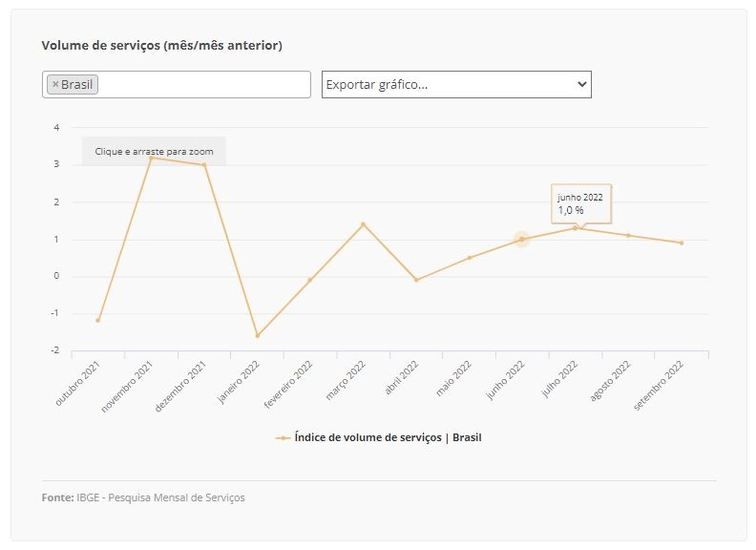Click the dezembro 2021 data point

204,165
